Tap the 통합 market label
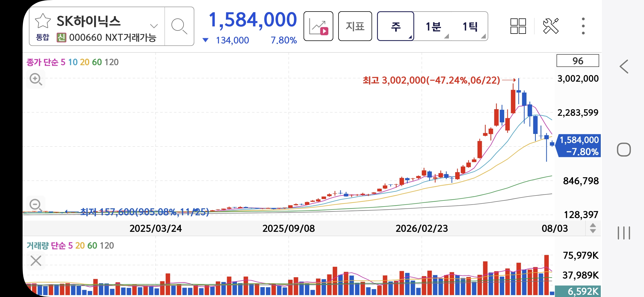The height and width of the screenshot is (297, 644). tap(42, 37)
